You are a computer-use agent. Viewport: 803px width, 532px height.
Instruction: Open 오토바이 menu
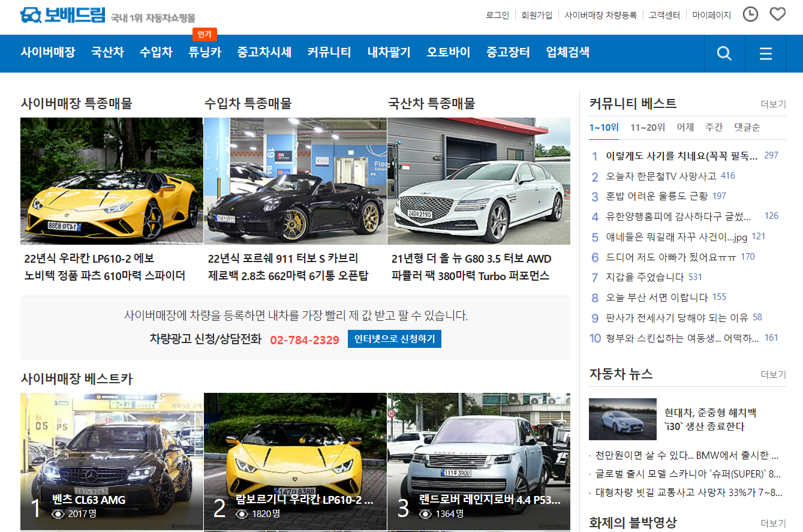pos(449,52)
